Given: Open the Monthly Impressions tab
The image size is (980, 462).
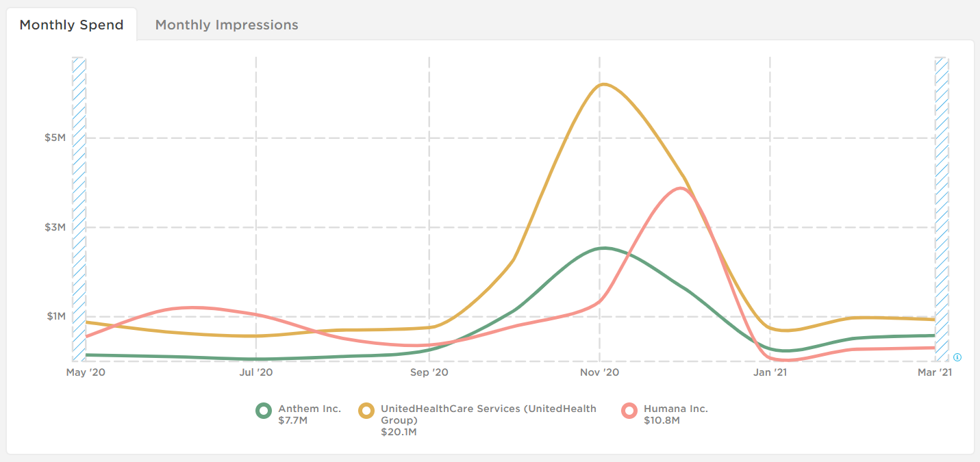Looking at the screenshot, I should (227, 25).
